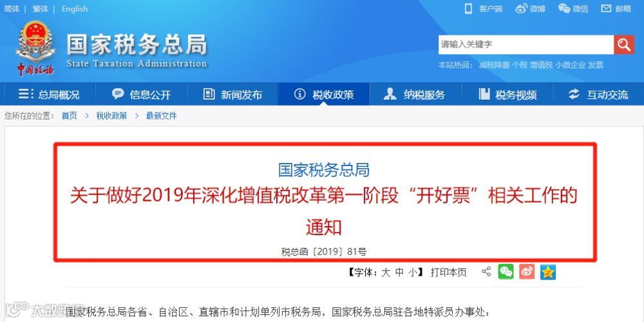Set font size to 小
644x322 pixels.
[413, 272]
